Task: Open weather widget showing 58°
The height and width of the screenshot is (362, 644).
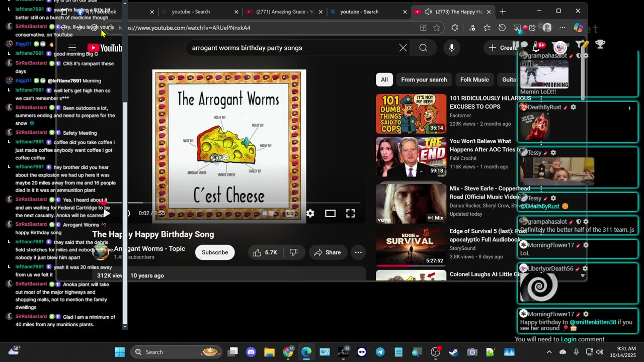Action: pyautogui.click(x=14, y=351)
